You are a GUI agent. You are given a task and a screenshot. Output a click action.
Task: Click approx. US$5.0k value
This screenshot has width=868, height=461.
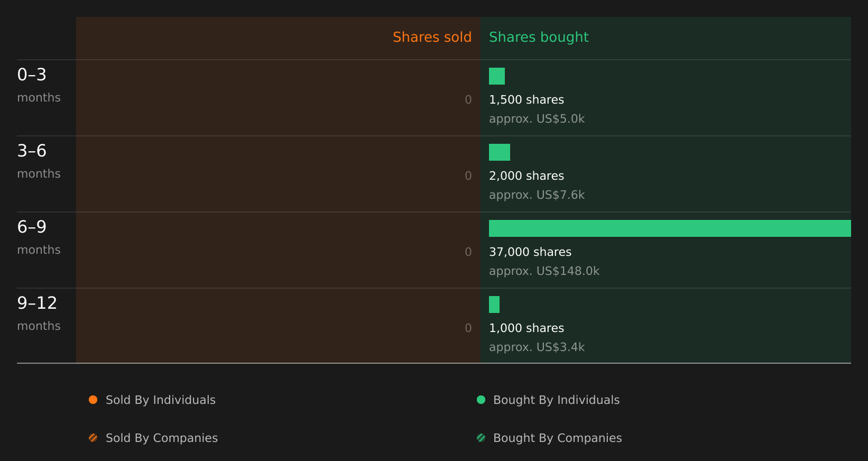537,119
